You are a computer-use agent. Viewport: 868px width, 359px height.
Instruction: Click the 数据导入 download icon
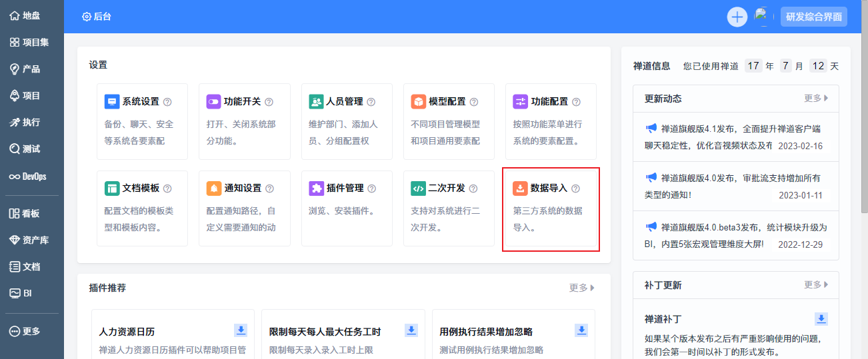point(520,188)
